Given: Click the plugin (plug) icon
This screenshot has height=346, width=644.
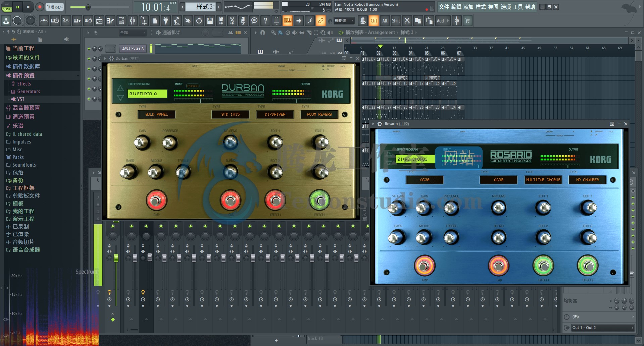Looking at the screenshot, I should point(166,21).
